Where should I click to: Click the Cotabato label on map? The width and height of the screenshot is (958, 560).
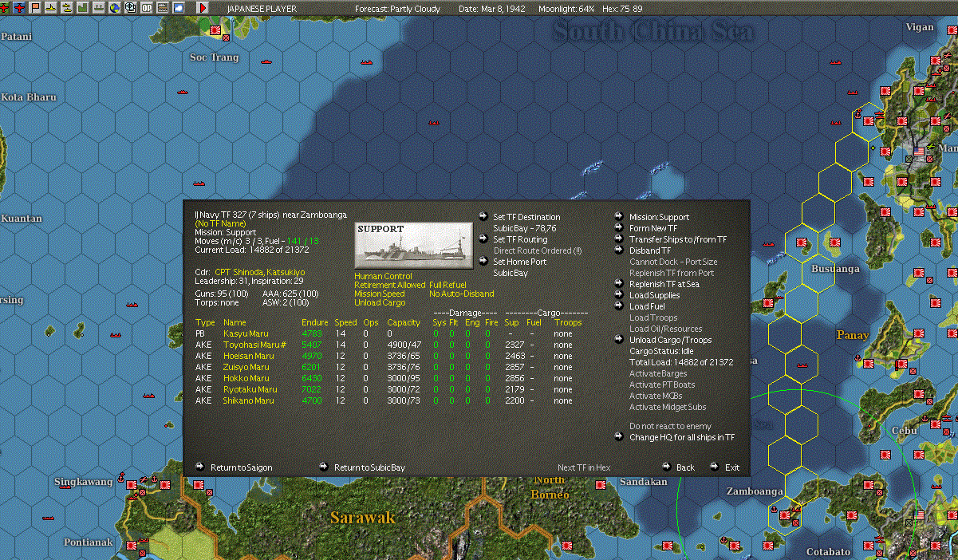pyautogui.click(x=828, y=552)
